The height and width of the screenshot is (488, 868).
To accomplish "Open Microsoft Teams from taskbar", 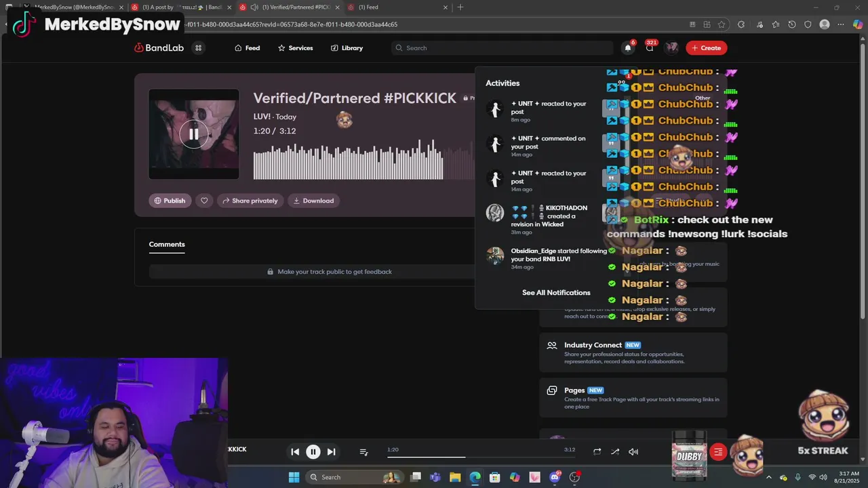I will pos(435,477).
